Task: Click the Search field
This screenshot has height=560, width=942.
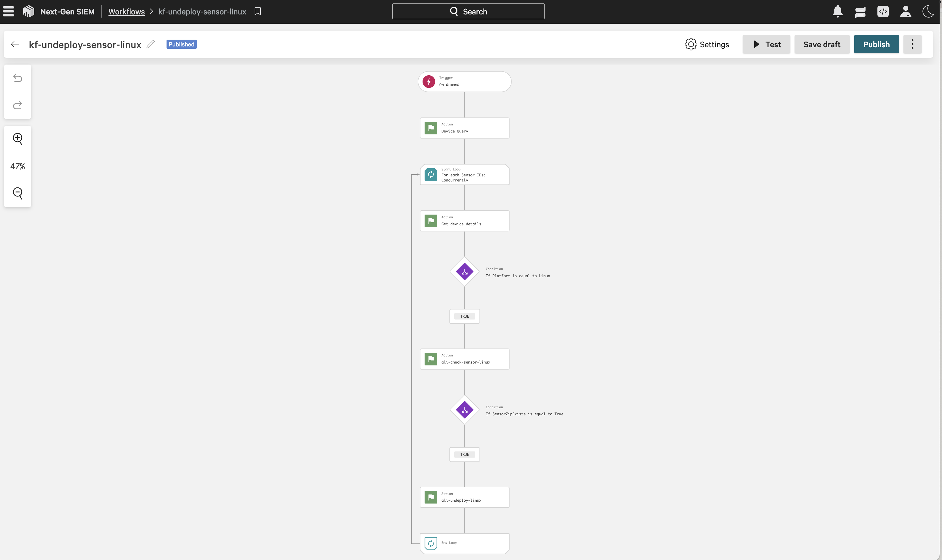Action: pos(468,12)
